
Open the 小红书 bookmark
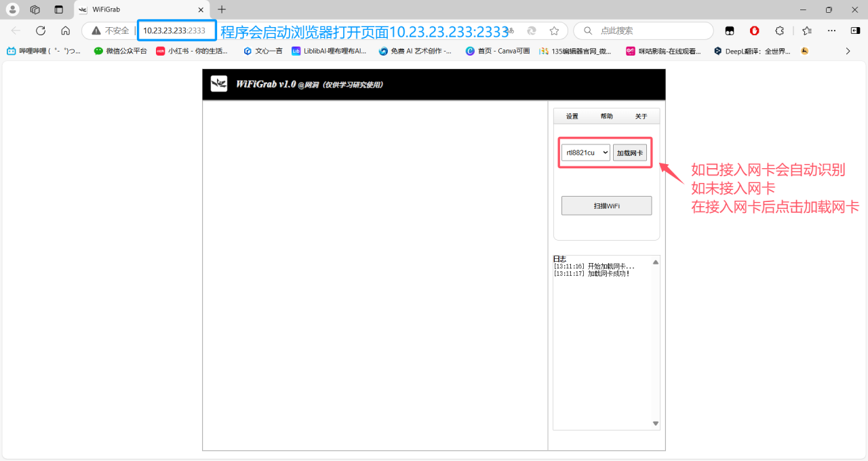[192, 51]
